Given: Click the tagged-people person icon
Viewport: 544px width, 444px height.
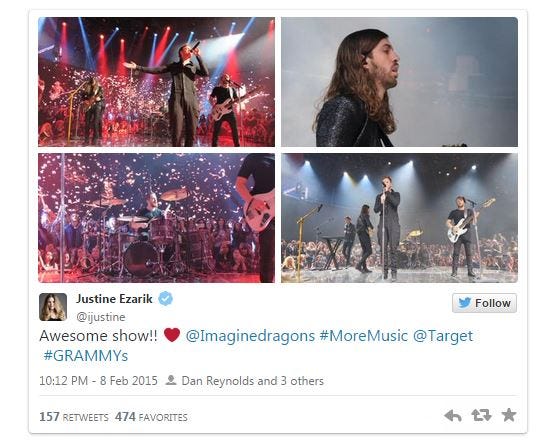Looking at the screenshot, I should (171, 380).
